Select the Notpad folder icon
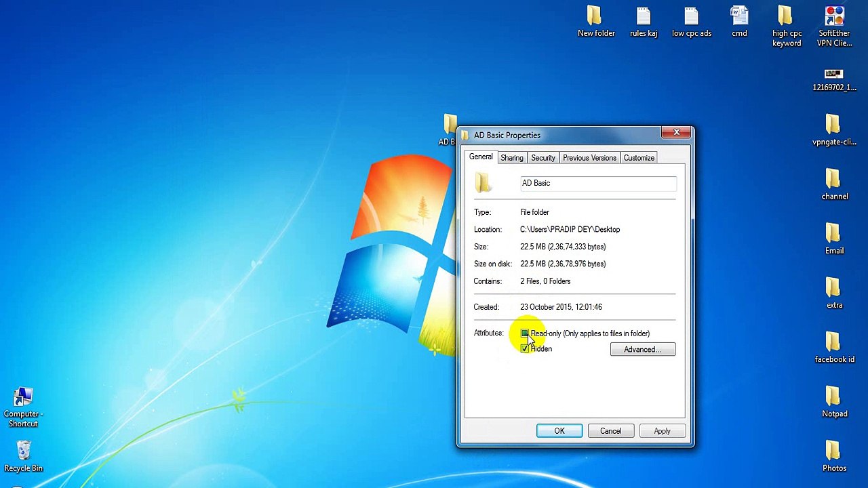 [834, 401]
